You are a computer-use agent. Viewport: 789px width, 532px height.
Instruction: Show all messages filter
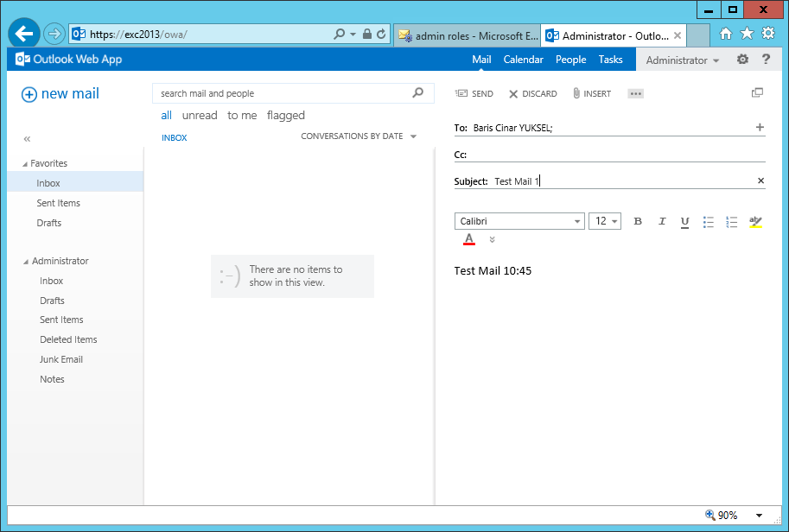click(166, 115)
